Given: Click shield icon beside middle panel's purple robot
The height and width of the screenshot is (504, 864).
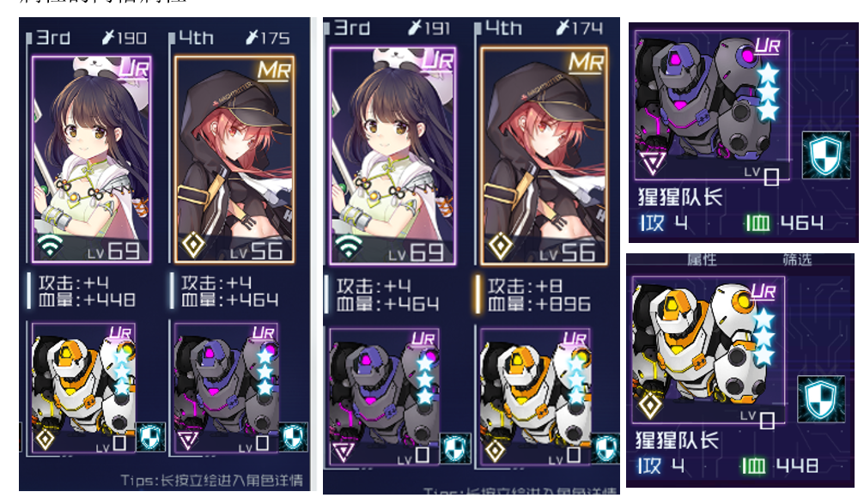Looking at the screenshot, I should [x=454, y=448].
